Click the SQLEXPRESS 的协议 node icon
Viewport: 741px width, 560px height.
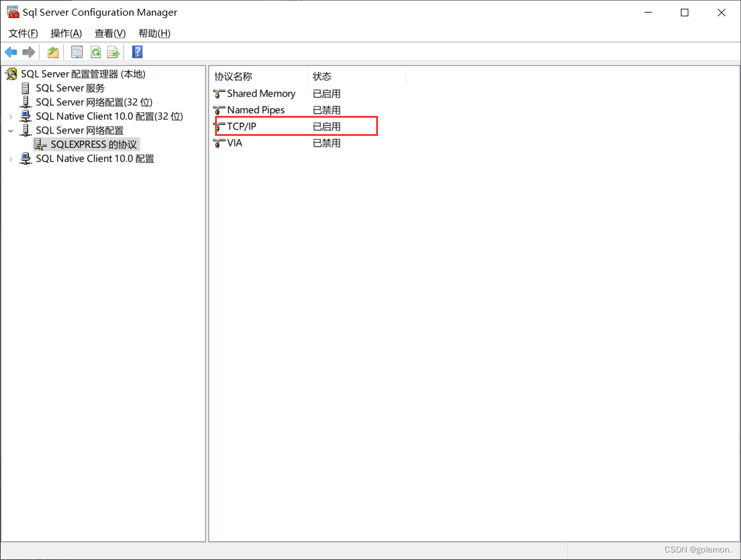tap(40, 145)
